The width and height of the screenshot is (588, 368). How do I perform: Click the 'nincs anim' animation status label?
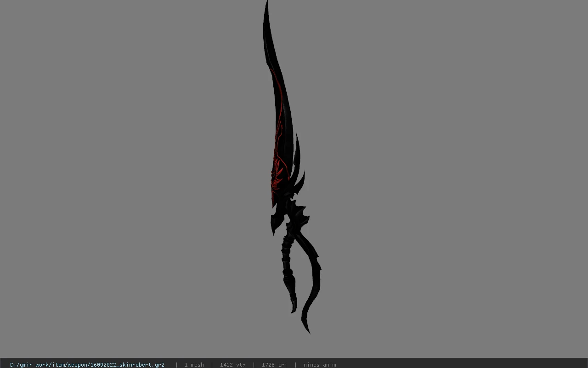319,364
